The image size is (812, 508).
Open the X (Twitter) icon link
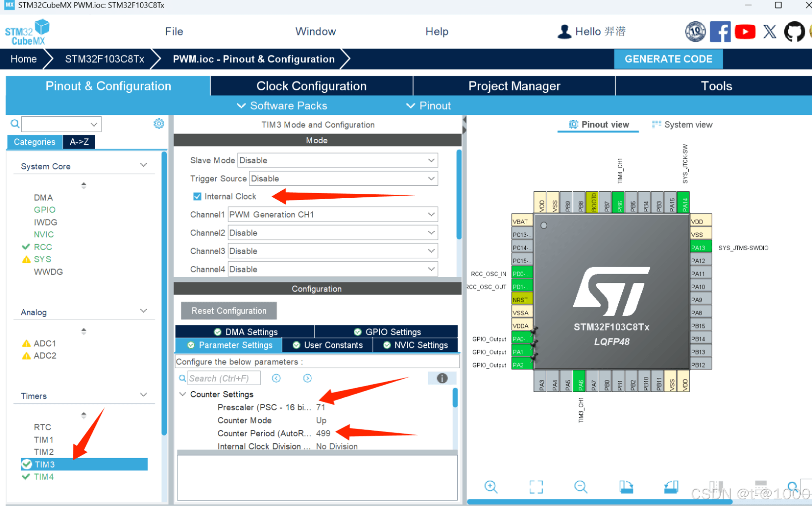770,32
